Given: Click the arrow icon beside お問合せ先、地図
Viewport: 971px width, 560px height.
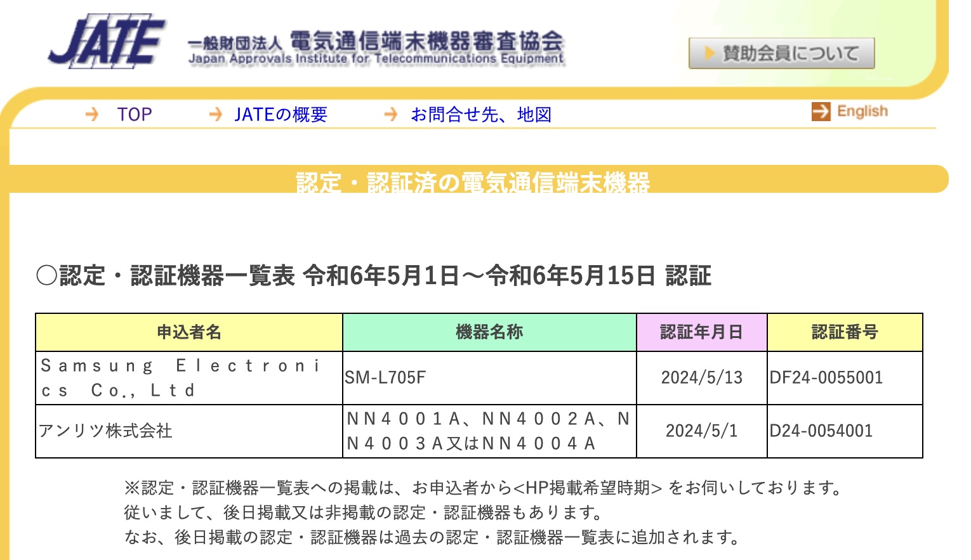Looking at the screenshot, I should coord(391,114).
